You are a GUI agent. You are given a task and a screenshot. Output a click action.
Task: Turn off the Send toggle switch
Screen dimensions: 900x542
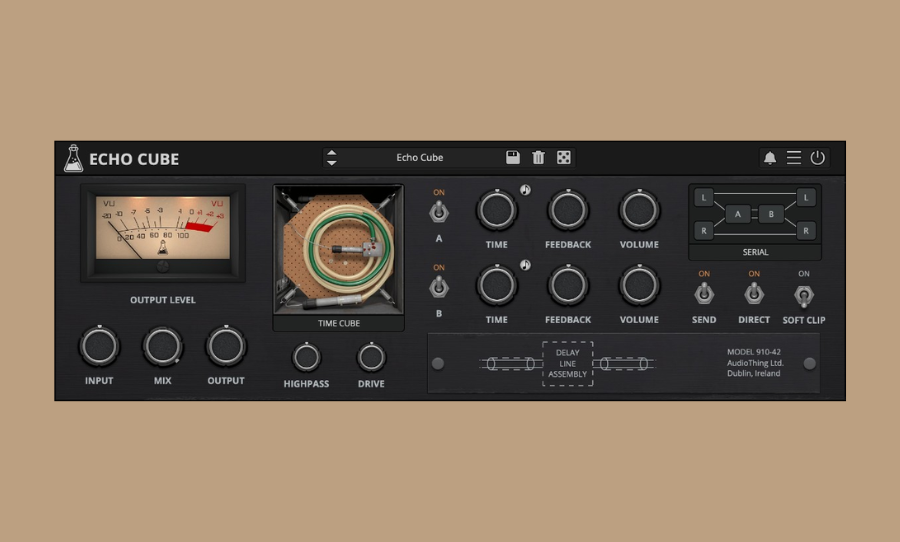(x=703, y=293)
